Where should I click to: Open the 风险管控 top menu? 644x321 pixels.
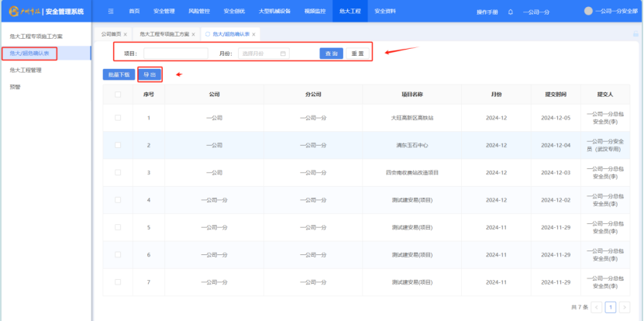(x=199, y=12)
